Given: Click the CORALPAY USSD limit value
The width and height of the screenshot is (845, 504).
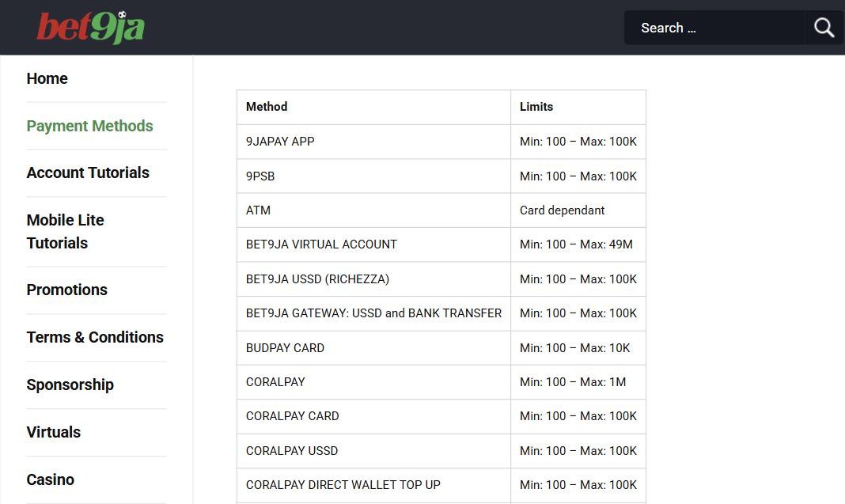Looking at the screenshot, I should point(578,451).
